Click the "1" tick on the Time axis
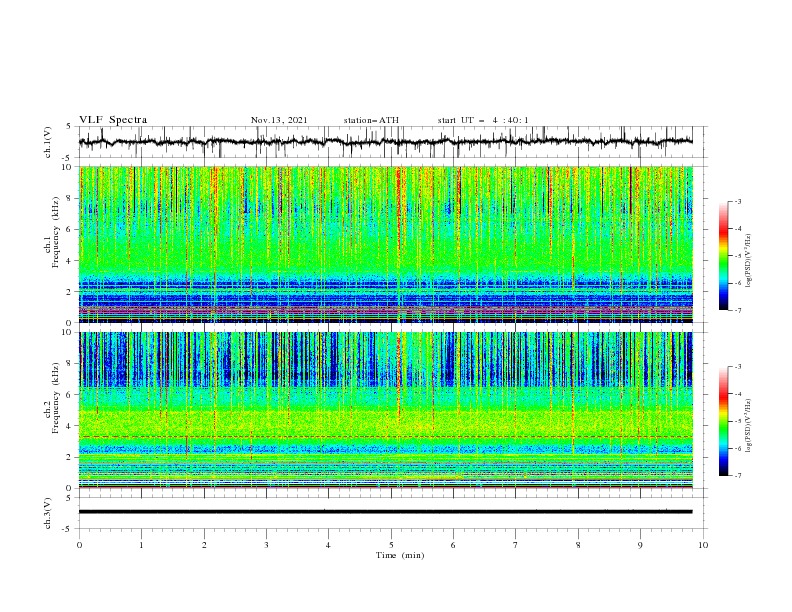The image size is (792, 612). pyautogui.click(x=141, y=545)
